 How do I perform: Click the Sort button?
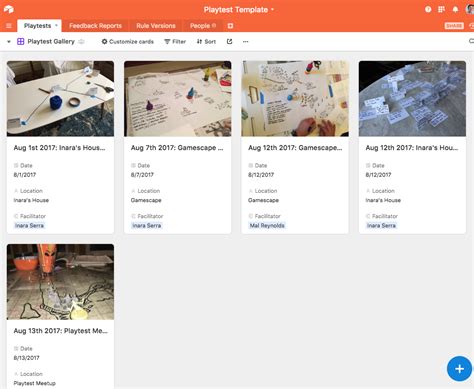coord(206,42)
